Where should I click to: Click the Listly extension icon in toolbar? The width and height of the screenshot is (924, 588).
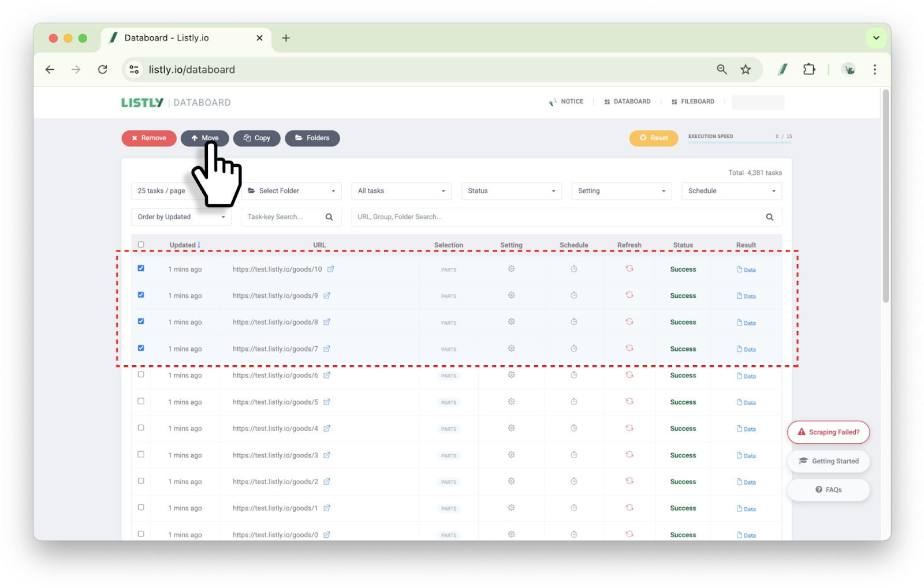(x=783, y=69)
